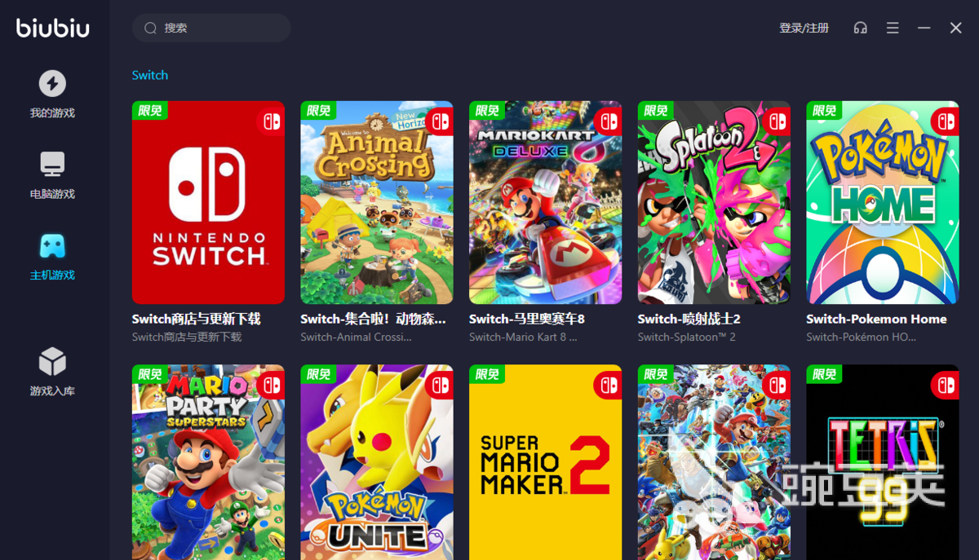The image size is (979, 560).
Task: Open the Mario Kart 8 Deluxe cover
Action: point(546,202)
